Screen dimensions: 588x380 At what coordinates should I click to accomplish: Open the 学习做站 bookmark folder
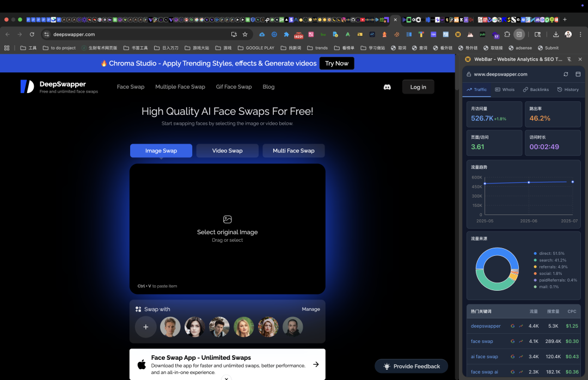click(372, 48)
